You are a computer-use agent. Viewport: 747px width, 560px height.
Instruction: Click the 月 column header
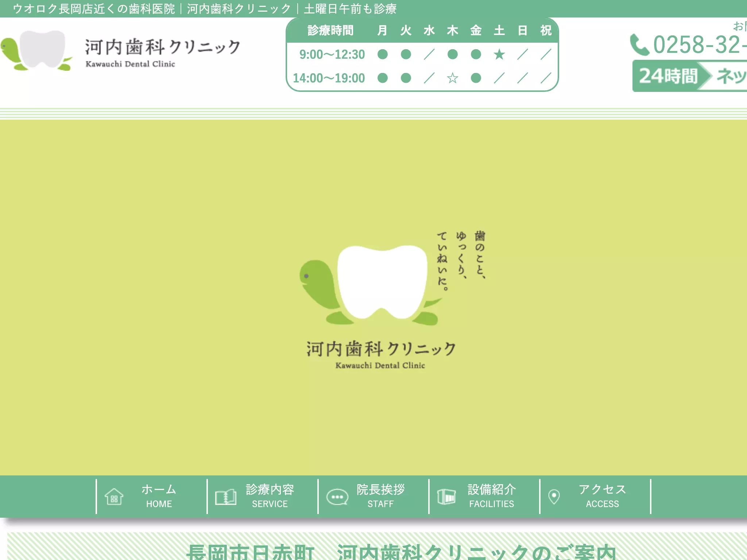pyautogui.click(x=382, y=30)
